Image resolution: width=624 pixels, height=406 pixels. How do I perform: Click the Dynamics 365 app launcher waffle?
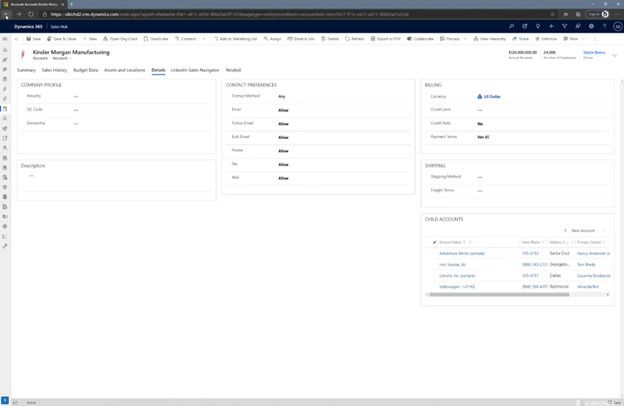coord(5,26)
